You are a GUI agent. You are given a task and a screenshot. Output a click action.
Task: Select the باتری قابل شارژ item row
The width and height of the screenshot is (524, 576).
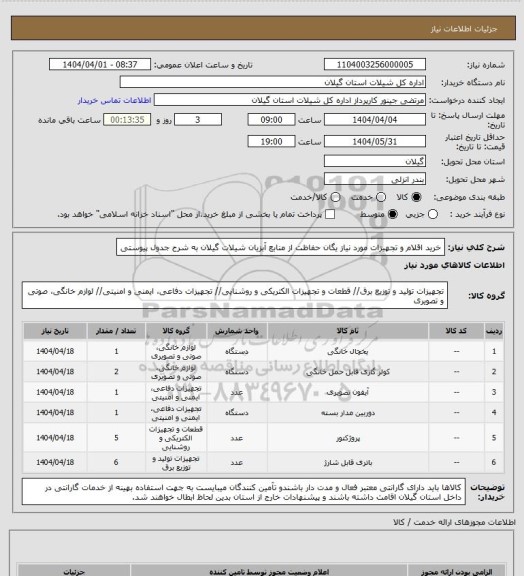[263, 462]
